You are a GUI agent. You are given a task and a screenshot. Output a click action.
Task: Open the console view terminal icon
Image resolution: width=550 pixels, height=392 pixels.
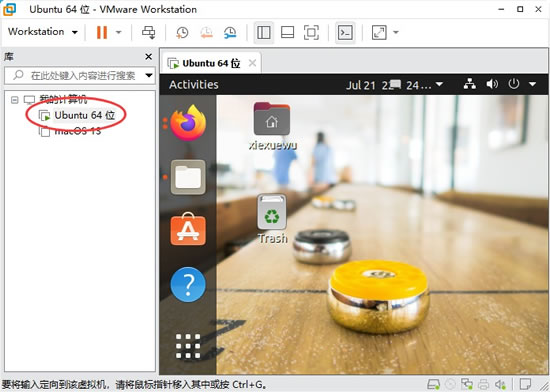[x=345, y=32]
